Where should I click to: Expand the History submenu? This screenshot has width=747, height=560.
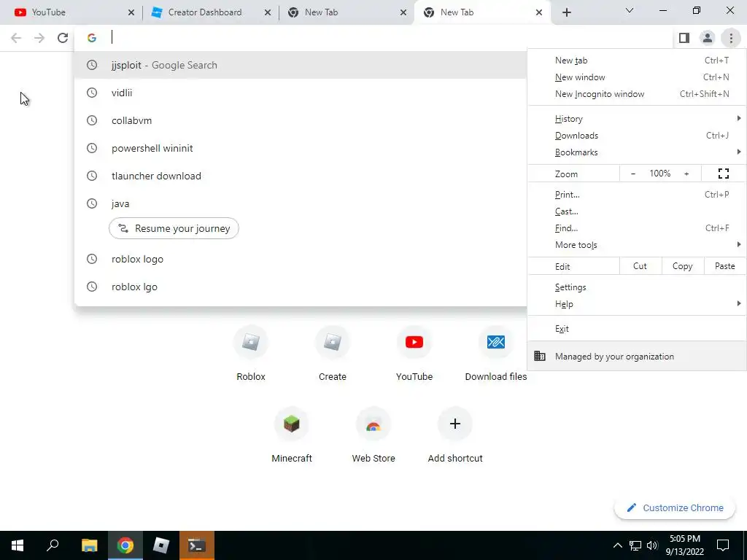tap(637, 119)
